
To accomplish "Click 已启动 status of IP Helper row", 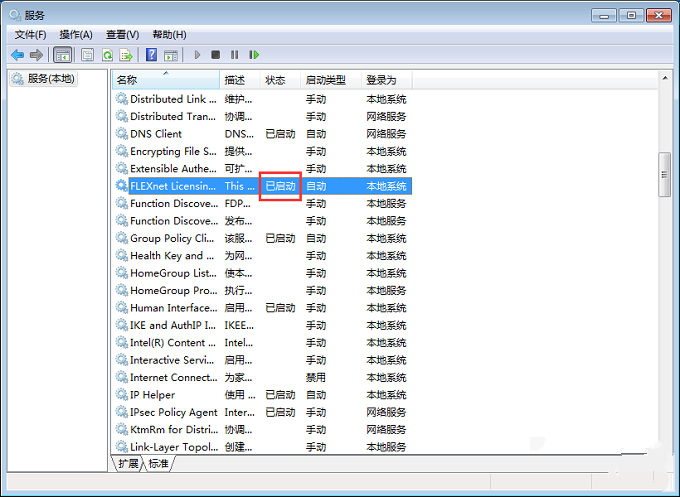I will pos(280,394).
